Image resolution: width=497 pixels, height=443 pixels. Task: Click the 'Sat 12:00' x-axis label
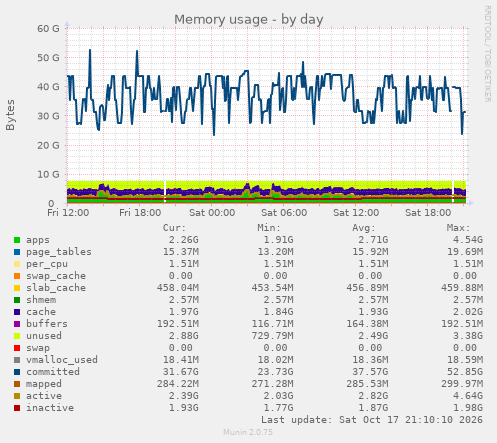(x=356, y=213)
